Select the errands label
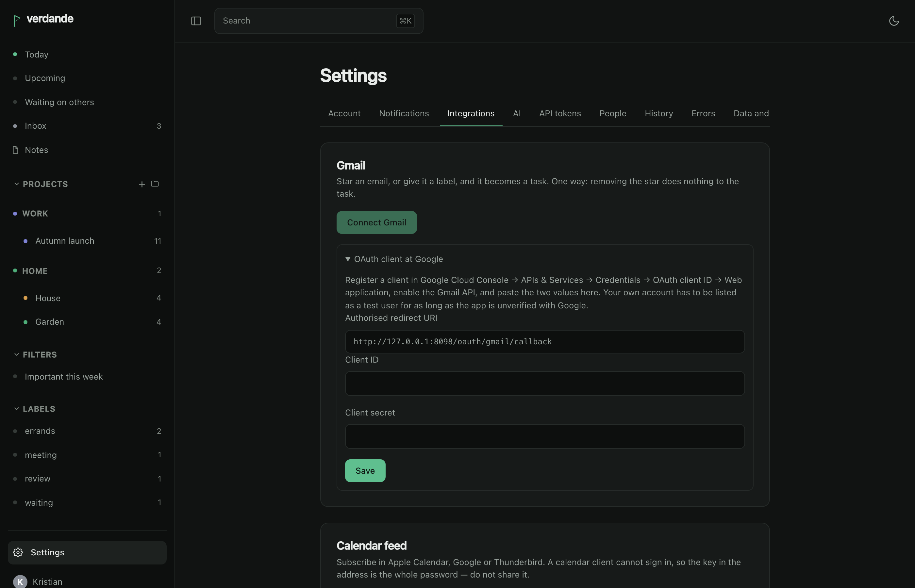The height and width of the screenshot is (588, 915). point(87,431)
